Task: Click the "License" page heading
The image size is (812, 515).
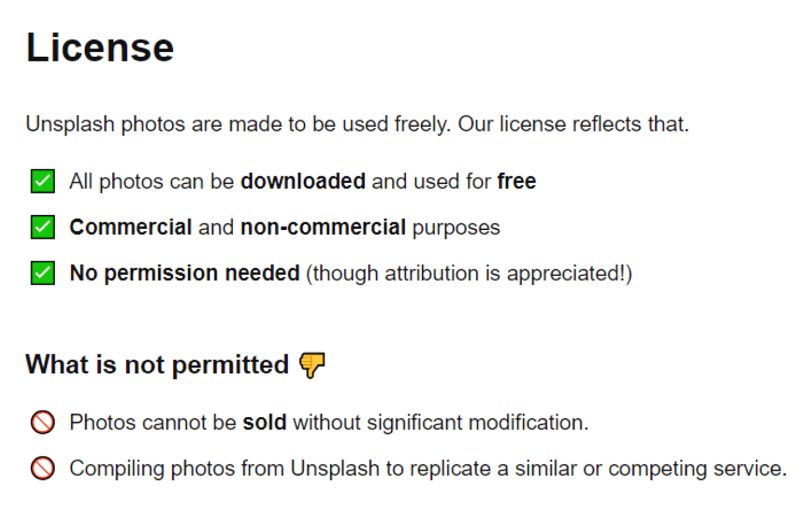Action: [x=100, y=47]
